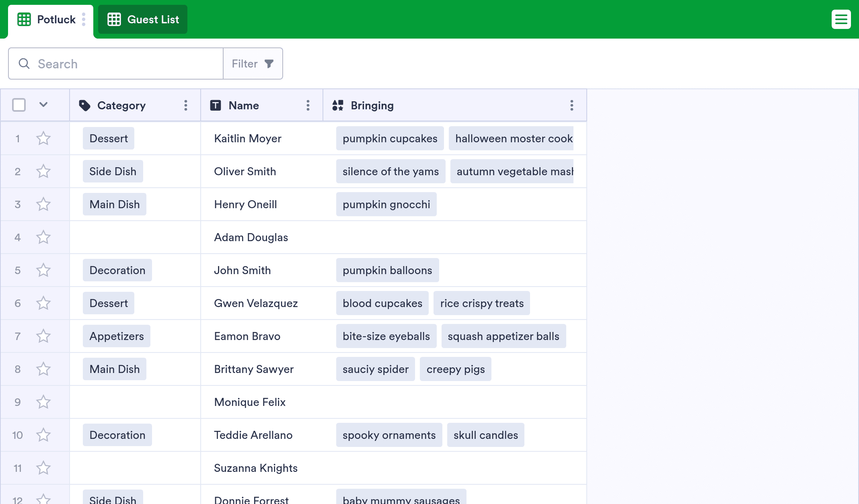Open Bringing column options menu

coord(571,105)
